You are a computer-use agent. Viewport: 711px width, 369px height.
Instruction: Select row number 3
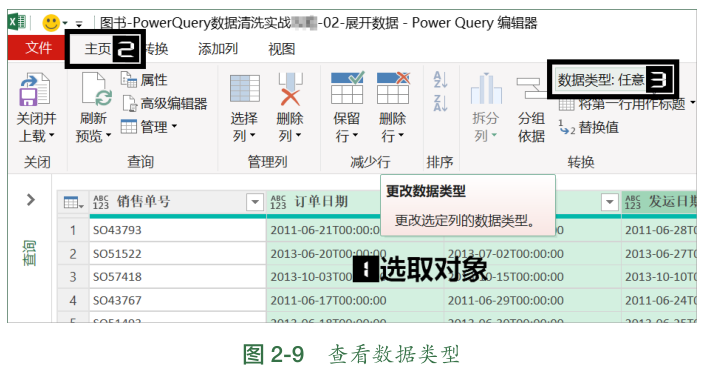coord(73,277)
